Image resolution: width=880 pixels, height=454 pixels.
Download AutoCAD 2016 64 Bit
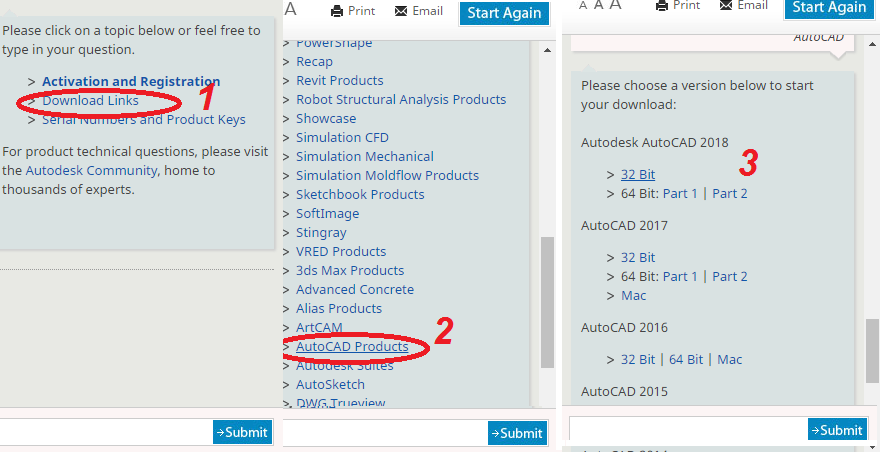point(686,360)
